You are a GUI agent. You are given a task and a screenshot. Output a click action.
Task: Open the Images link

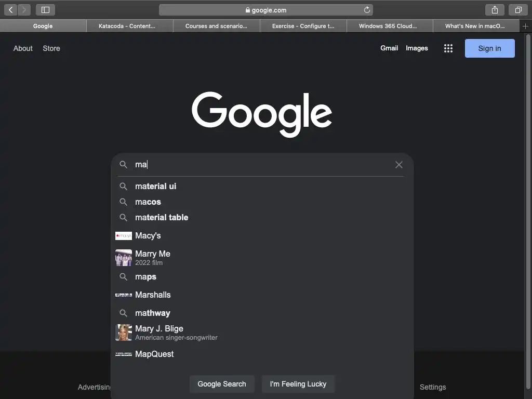[417, 48]
